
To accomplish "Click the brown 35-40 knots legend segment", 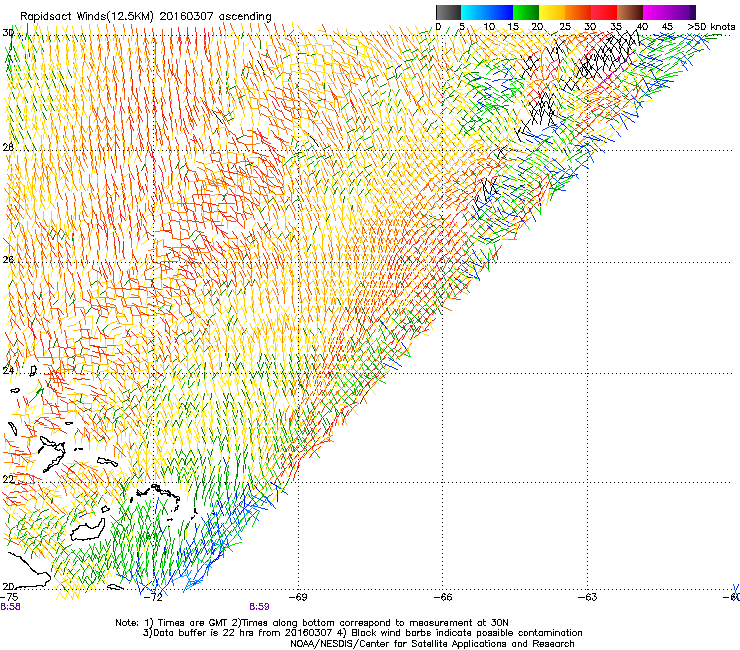I will (x=630, y=12).
